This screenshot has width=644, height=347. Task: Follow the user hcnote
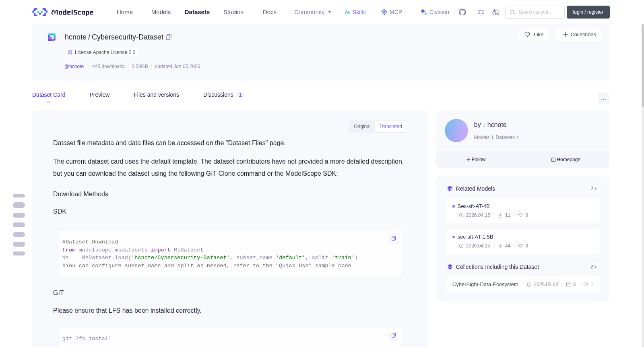click(x=476, y=160)
